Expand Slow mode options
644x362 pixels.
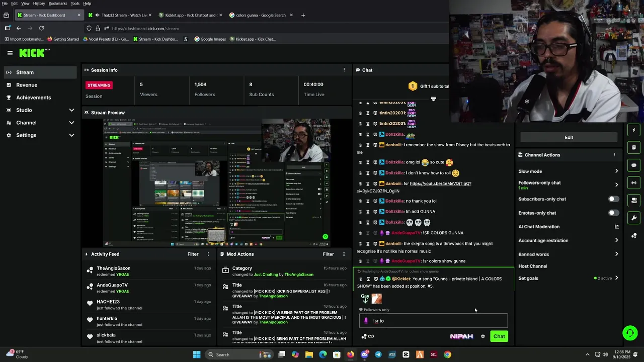(x=616, y=171)
